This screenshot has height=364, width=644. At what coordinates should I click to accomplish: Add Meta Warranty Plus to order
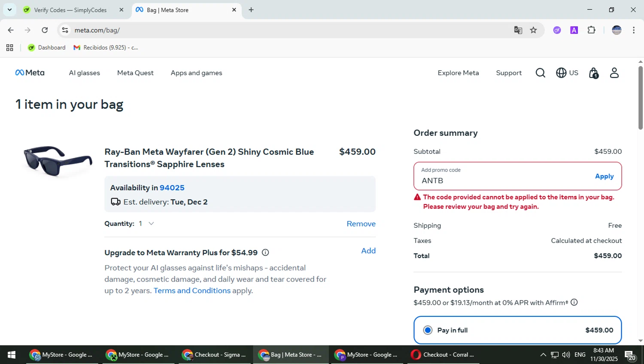click(x=368, y=251)
